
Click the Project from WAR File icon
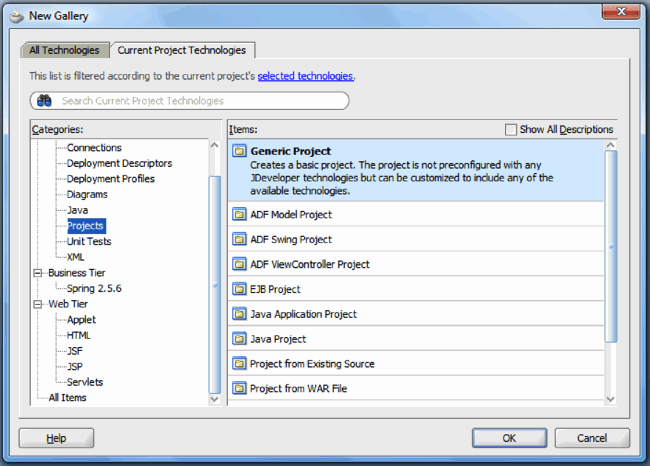[x=239, y=388]
